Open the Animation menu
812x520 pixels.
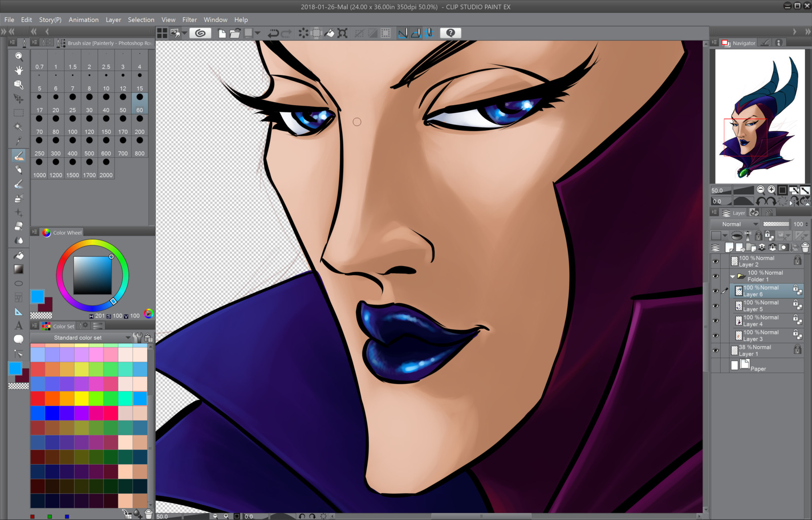tap(84, 20)
